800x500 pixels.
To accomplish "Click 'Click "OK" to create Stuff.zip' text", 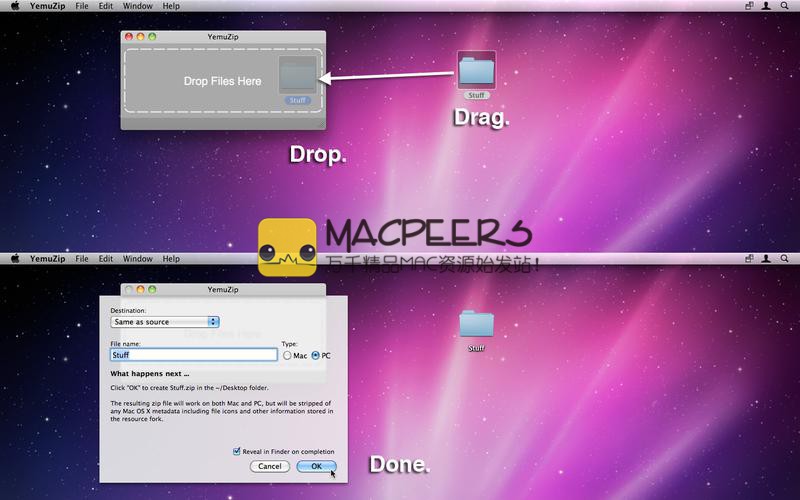I will [x=189, y=388].
